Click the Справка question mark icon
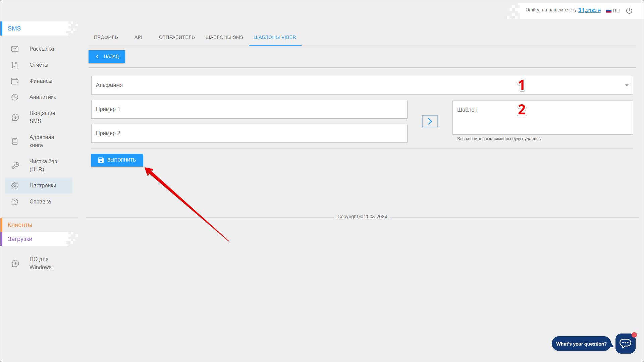Image resolution: width=644 pixels, height=362 pixels. click(x=15, y=202)
